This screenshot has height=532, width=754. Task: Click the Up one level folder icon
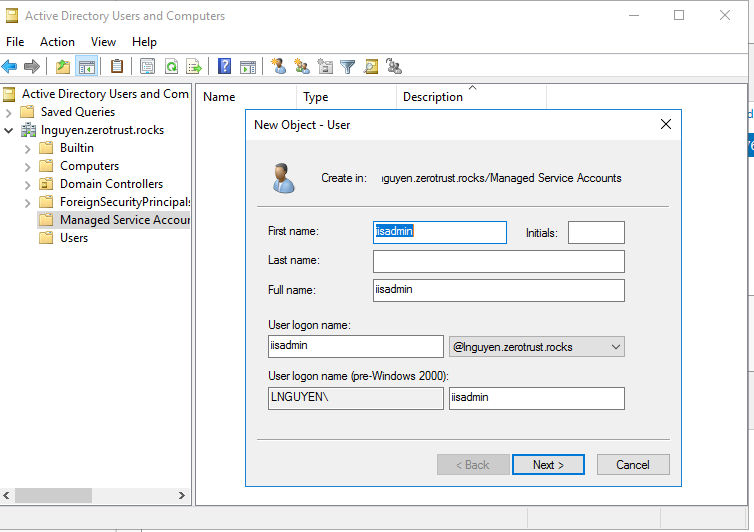coord(63,67)
